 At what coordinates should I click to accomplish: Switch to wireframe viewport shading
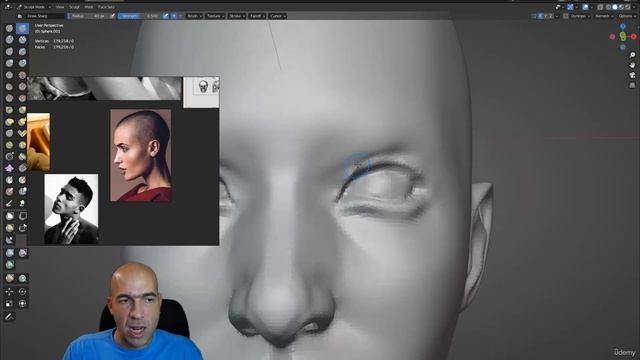[609, 7]
